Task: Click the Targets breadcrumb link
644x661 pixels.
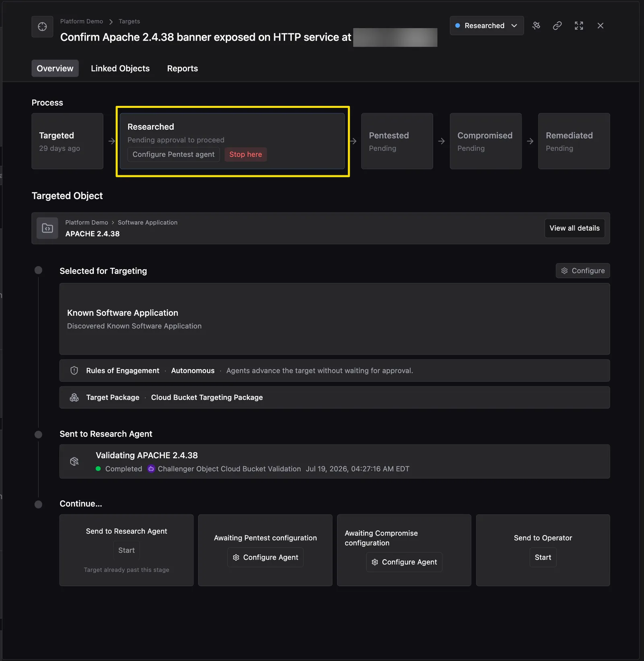Action: (129, 21)
